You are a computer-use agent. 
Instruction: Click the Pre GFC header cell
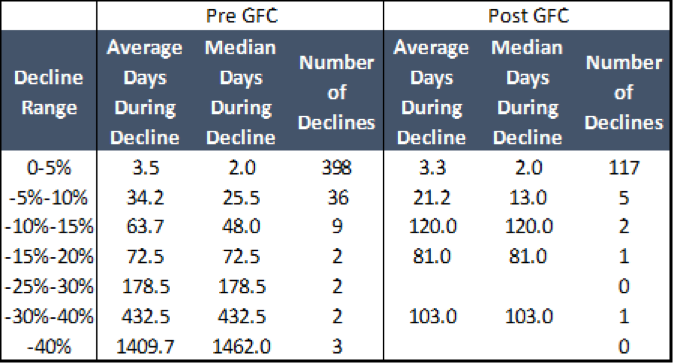pyautogui.click(x=240, y=15)
